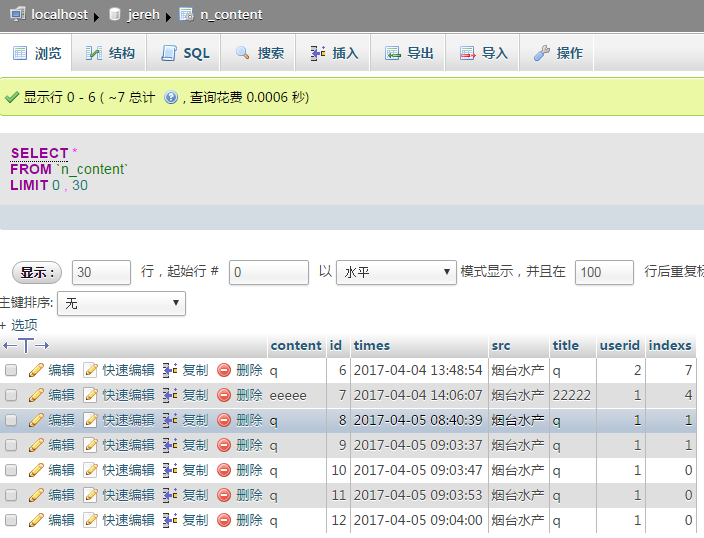704x538 pixels.
Task: Click the red delete icon for row id 9
Action: tap(224, 445)
